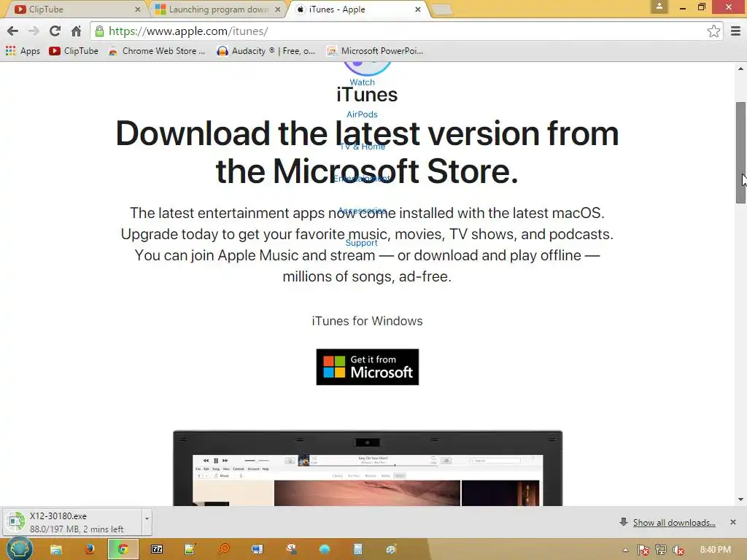Open the Chrome user profile button
This screenshot has width=747, height=560.
659,7
